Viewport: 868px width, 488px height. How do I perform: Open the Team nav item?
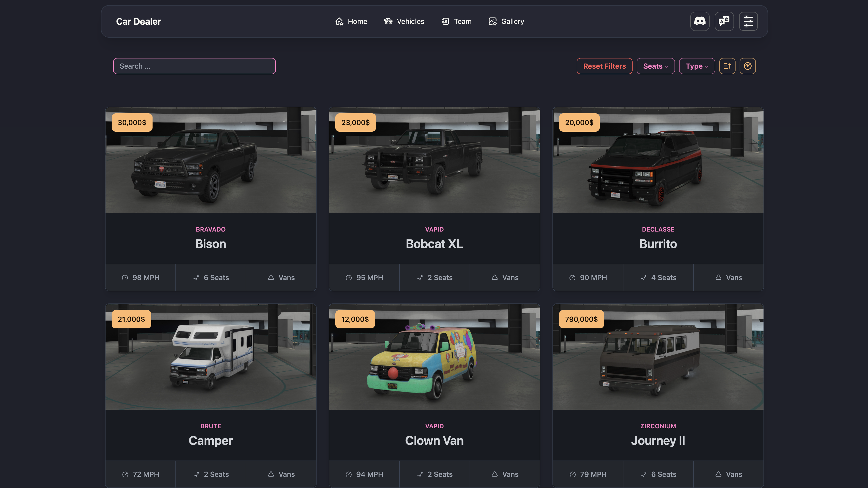point(456,22)
